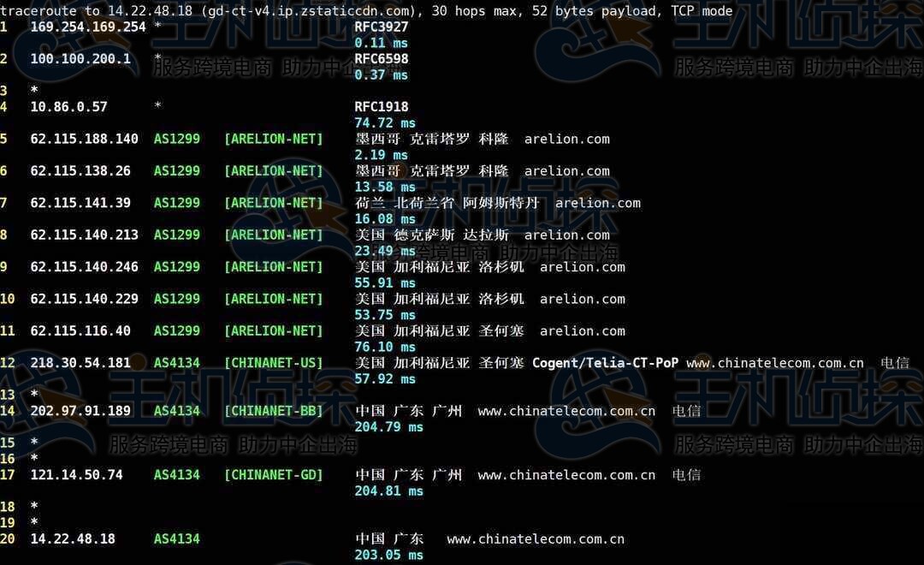Click the RFC6598 label
Viewport: 924px width, 565px height.
point(382,59)
